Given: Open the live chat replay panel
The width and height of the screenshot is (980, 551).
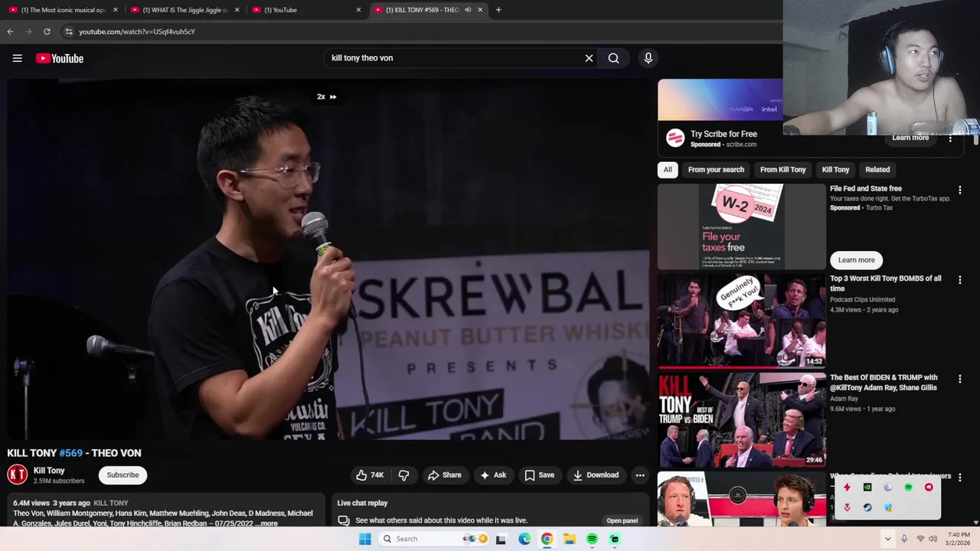Looking at the screenshot, I should (x=622, y=520).
